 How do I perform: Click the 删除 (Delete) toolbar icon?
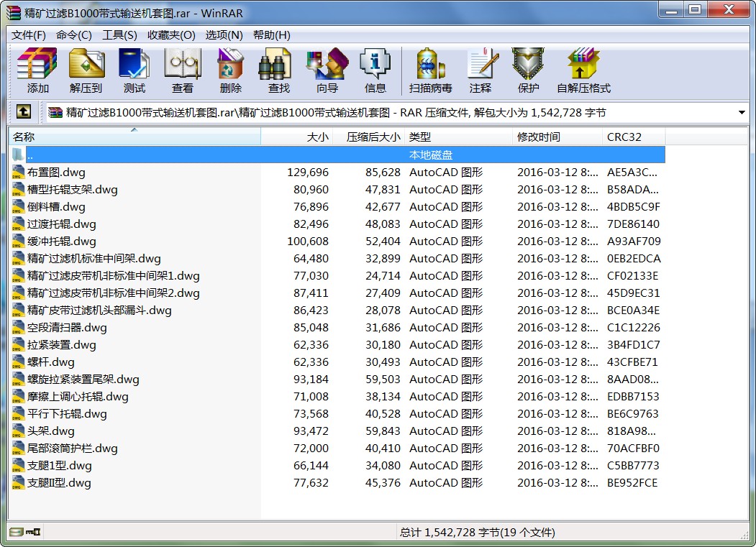pos(230,70)
